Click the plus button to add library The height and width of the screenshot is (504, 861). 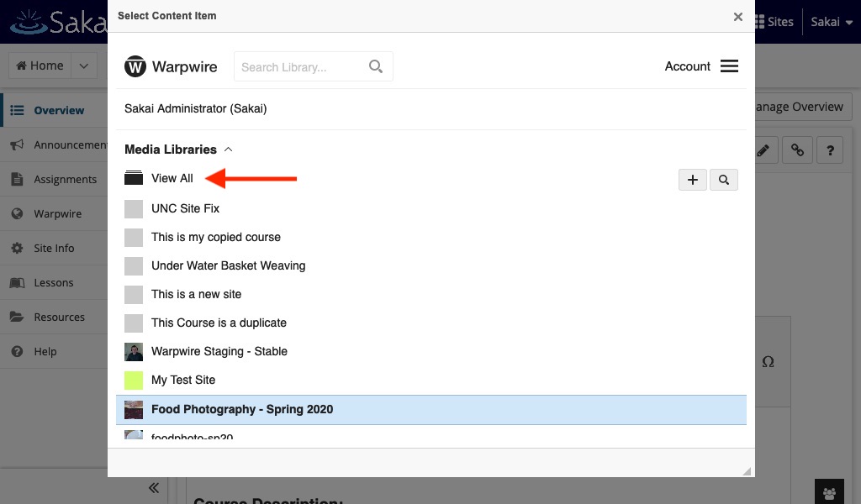point(693,179)
